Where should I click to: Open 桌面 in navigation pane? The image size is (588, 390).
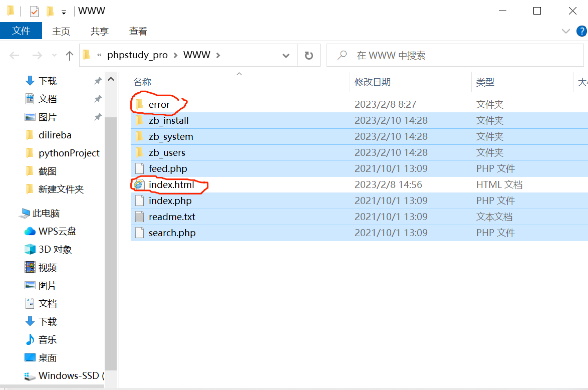pyautogui.click(x=48, y=358)
